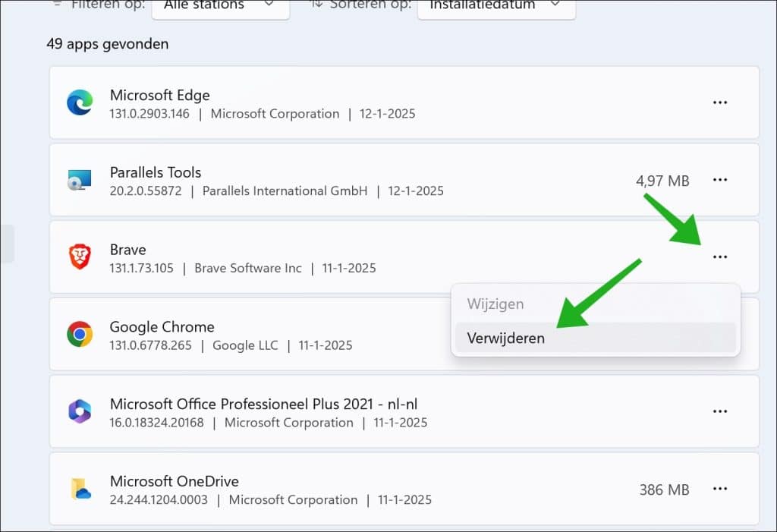Select the Microsoft OneDrive app name

175,481
